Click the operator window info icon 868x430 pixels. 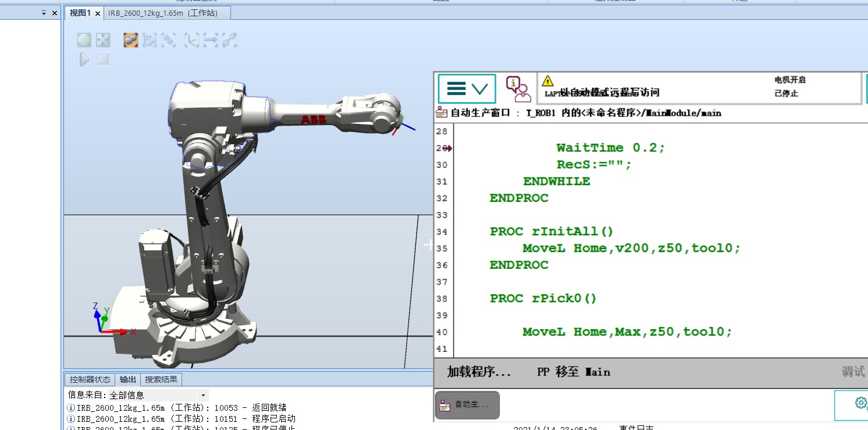[518, 89]
